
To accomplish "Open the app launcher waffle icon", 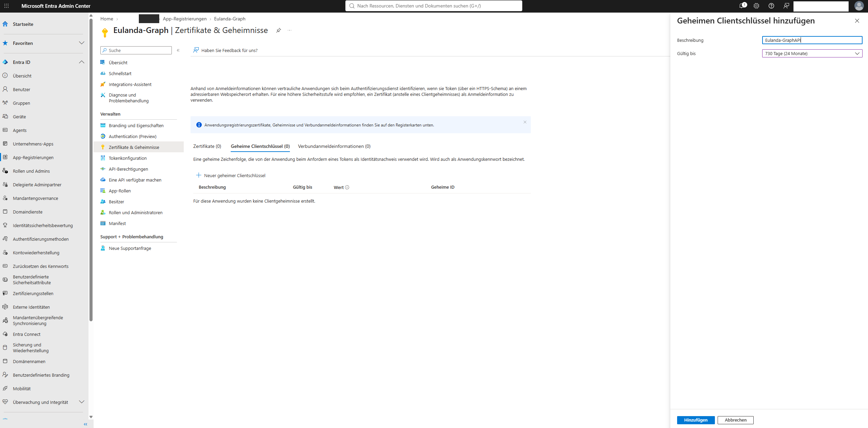I will (6, 6).
